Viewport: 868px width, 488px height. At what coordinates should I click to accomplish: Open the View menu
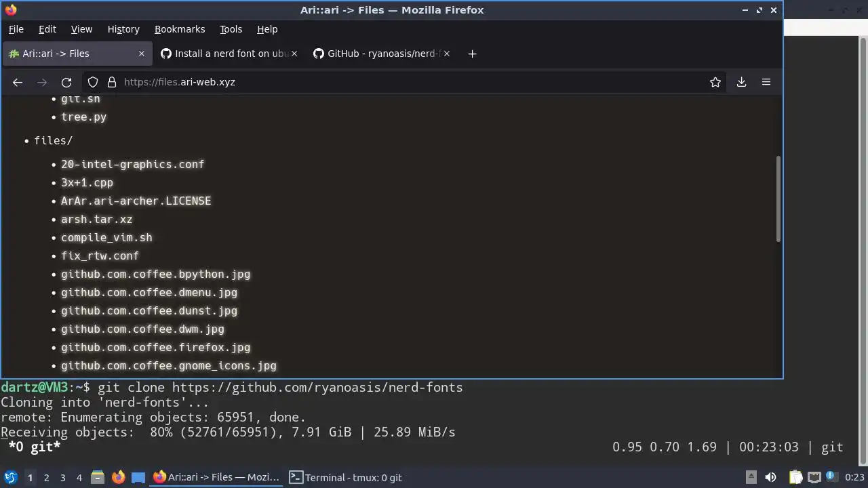tap(81, 29)
